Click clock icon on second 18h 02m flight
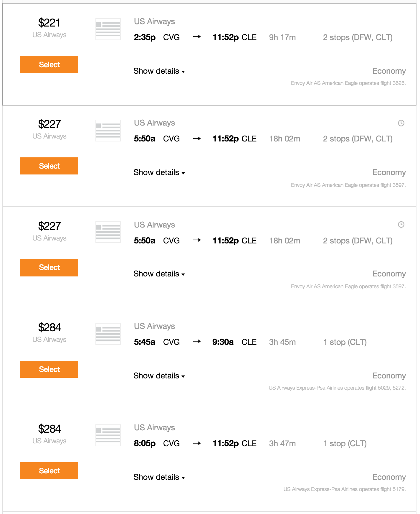This screenshot has width=420, height=514. (401, 225)
